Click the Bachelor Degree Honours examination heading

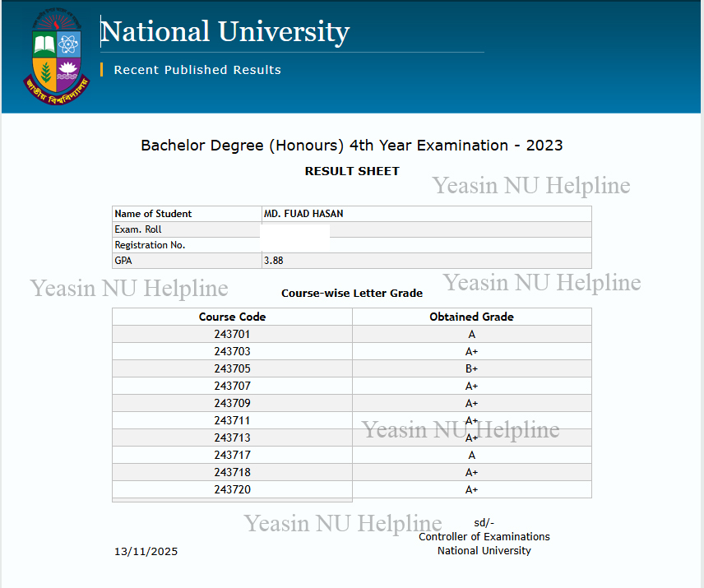(x=352, y=146)
